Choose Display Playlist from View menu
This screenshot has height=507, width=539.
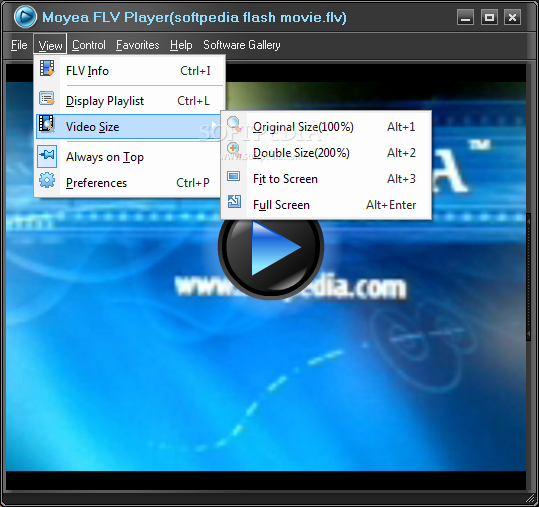tap(130, 101)
